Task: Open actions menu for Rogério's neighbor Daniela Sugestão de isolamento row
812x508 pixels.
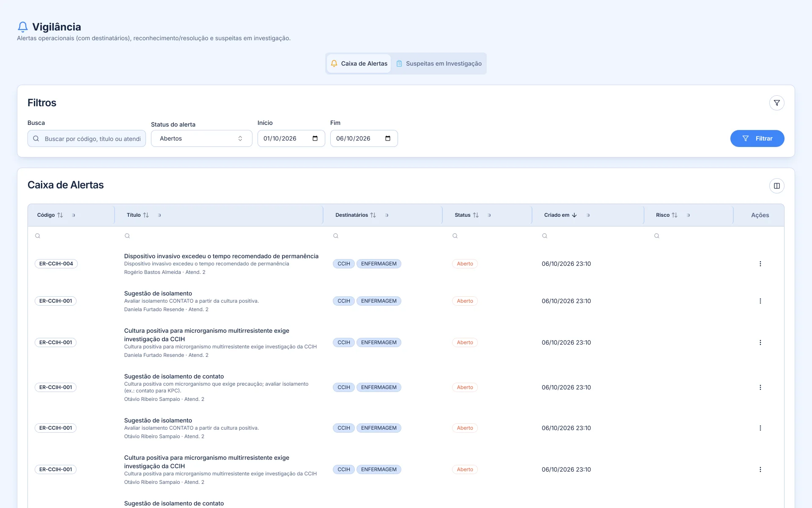Action: [760, 301]
